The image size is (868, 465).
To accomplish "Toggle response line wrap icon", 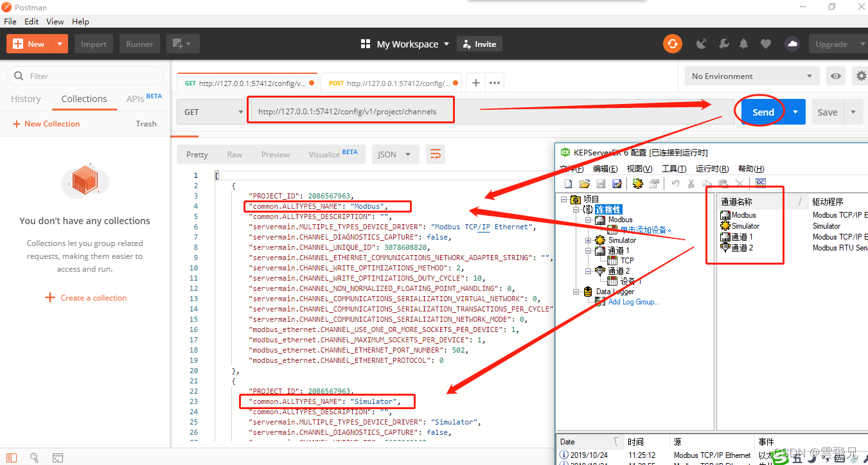I will point(436,154).
